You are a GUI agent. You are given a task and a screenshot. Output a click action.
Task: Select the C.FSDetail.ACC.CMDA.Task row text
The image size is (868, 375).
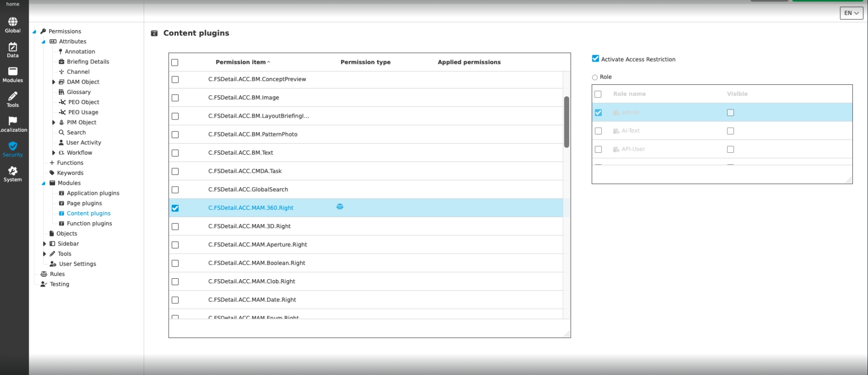tap(245, 171)
